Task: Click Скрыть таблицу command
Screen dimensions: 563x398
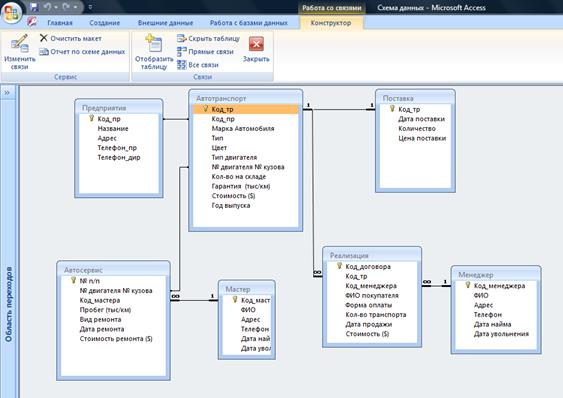Action: click(208, 38)
